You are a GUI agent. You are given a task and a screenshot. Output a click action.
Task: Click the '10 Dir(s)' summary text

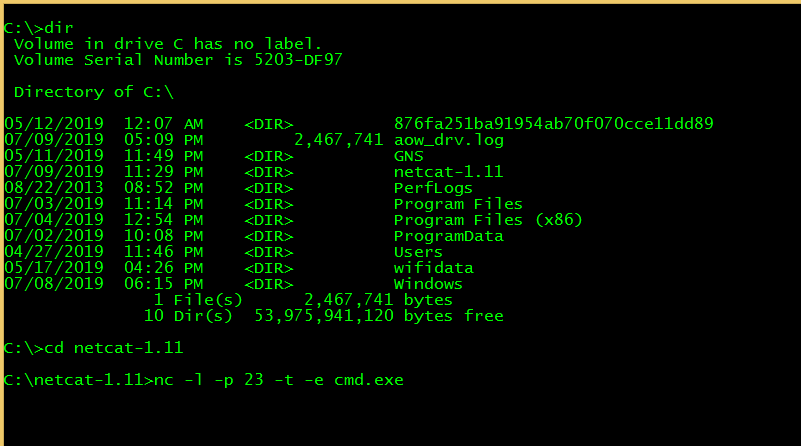point(188,316)
